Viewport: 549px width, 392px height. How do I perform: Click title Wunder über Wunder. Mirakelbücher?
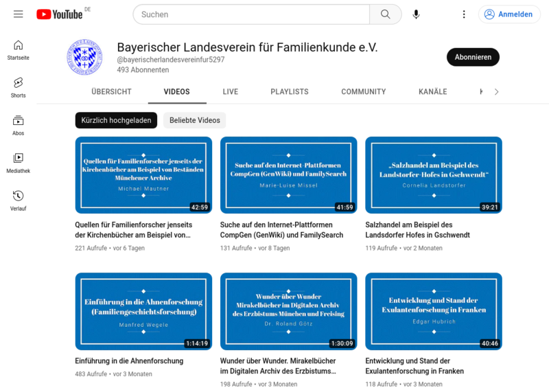tap(278, 366)
